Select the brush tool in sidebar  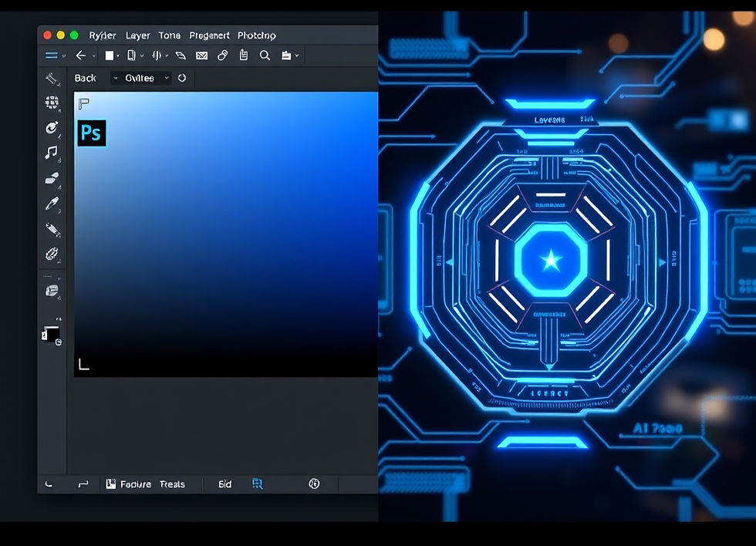coord(52,229)
